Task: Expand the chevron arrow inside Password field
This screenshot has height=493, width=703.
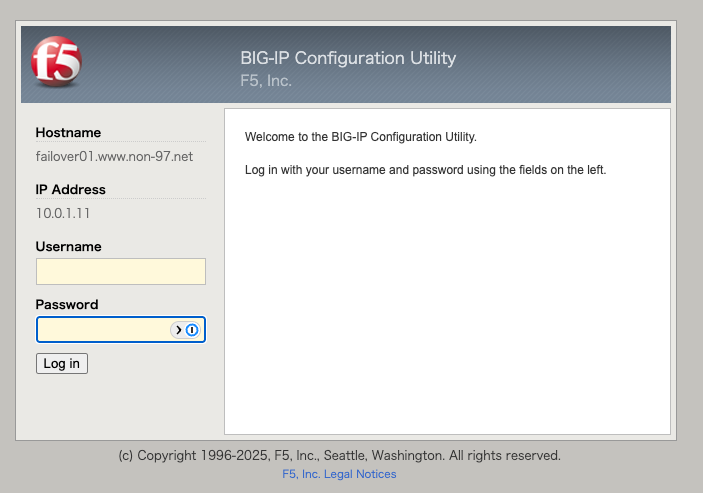Action: pyautogui.click(x=178, y=330)
